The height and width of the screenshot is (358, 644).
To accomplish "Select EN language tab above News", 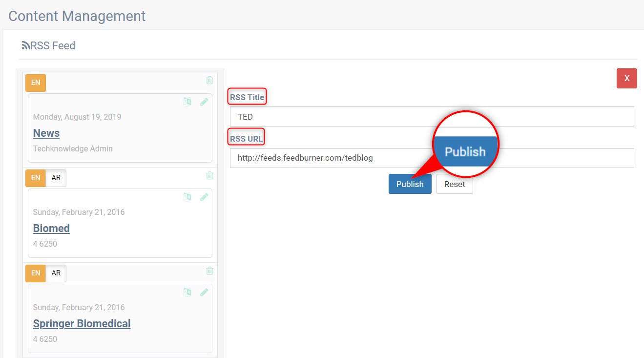I will point(36,83).
